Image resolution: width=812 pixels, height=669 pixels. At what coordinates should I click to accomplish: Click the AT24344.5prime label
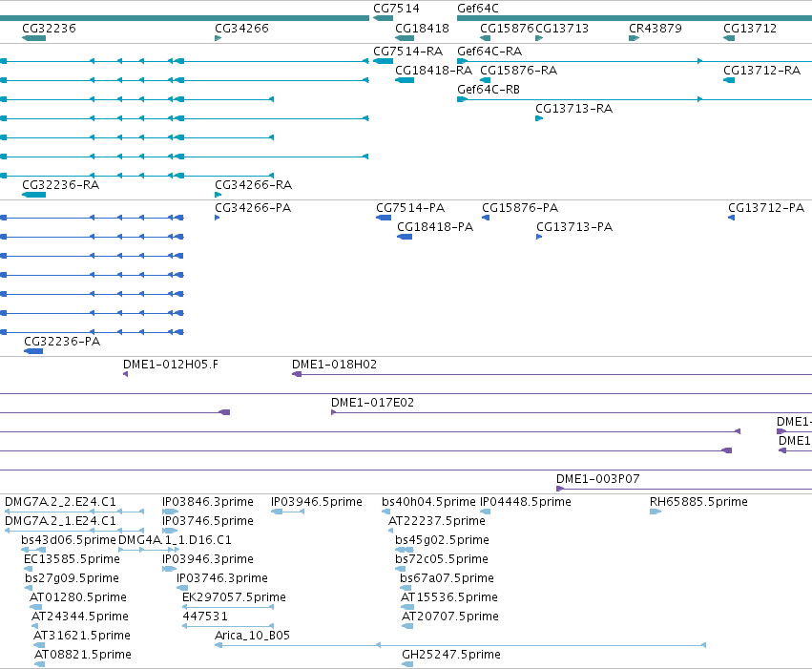pyautogui.click(x=80, y=617)
